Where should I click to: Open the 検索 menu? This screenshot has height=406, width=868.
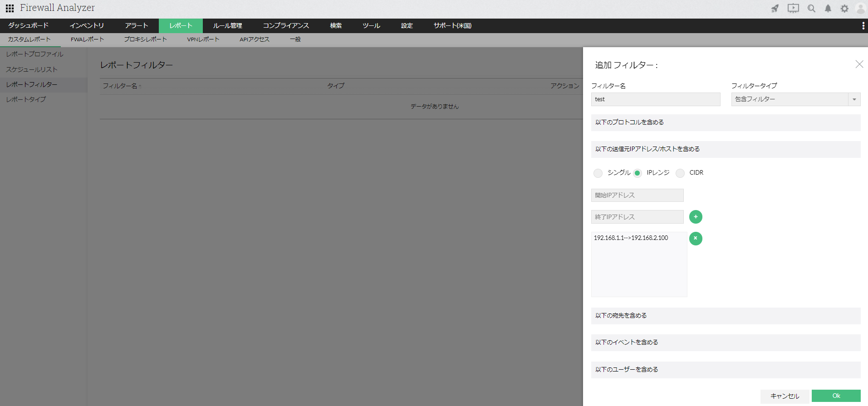(336, 26)
